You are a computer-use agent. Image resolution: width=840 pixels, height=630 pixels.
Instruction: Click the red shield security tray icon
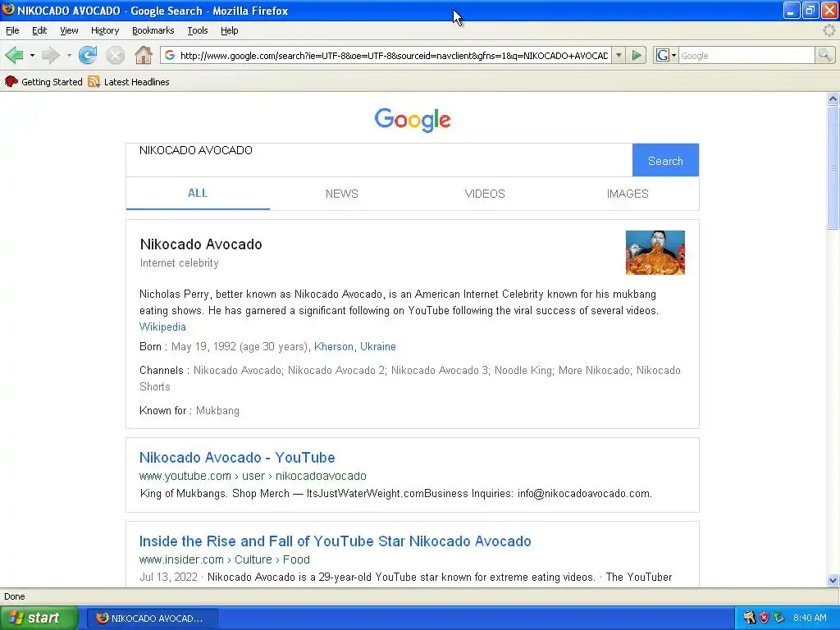[x=764, y=618]
